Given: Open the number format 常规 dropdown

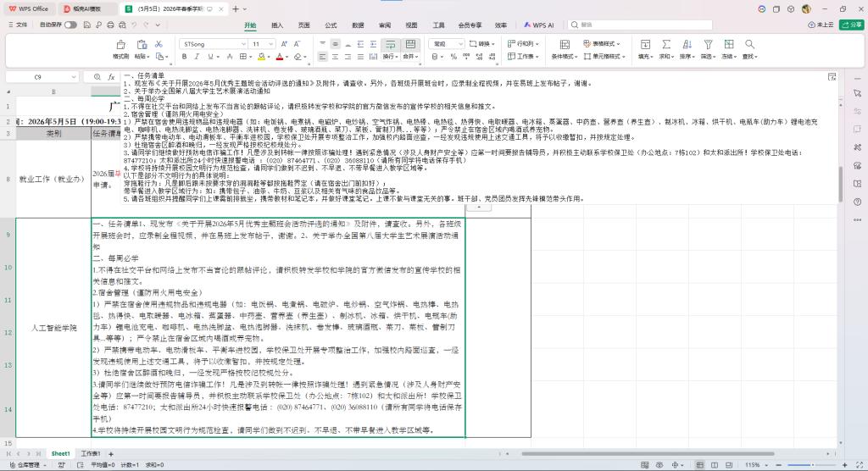Looking at the screenshot, I should pyautogui.click(x=448, y=44).
